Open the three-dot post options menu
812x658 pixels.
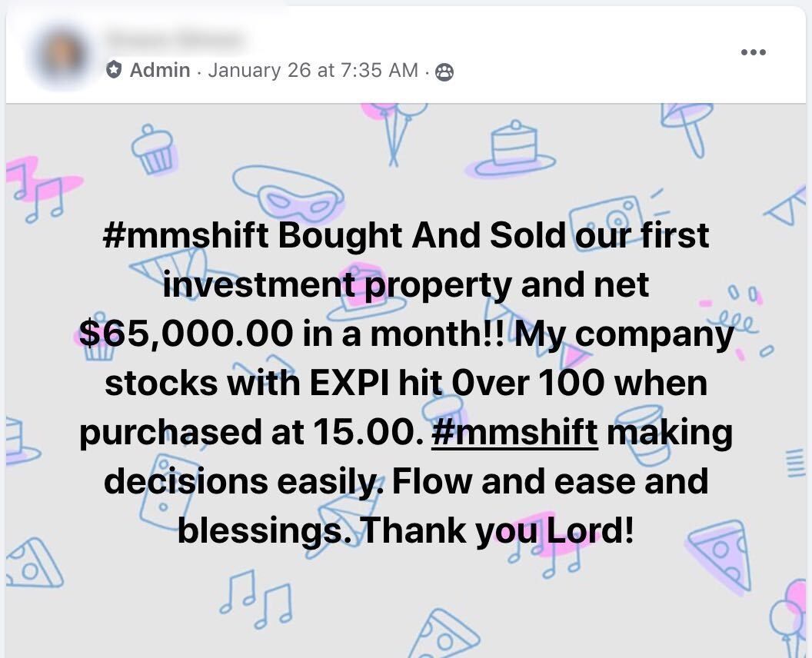pyautogui.click(x=753, y=52)
